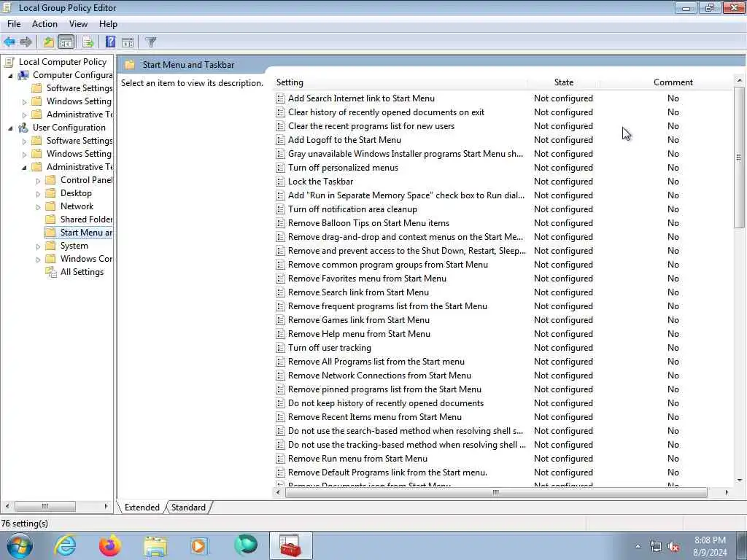This screenshot has height=560, width=747.
Task: Click the Back arrow toolbar icon
Action: coord(9,42)
